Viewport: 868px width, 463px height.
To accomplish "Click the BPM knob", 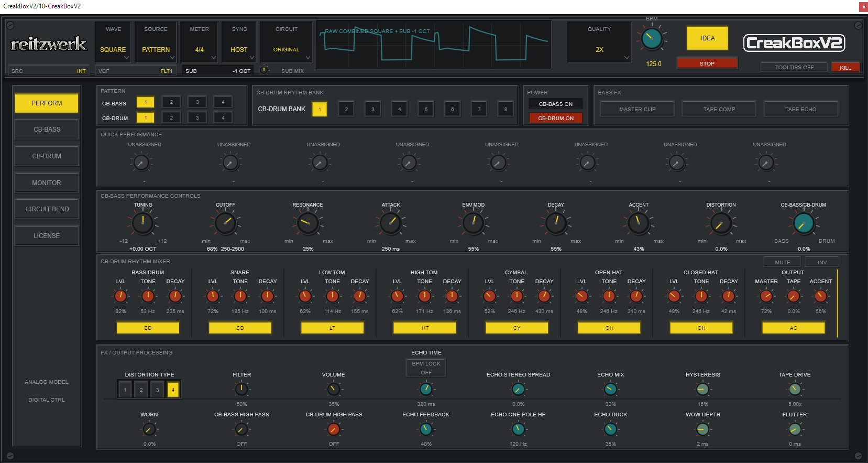I will 652,39.
